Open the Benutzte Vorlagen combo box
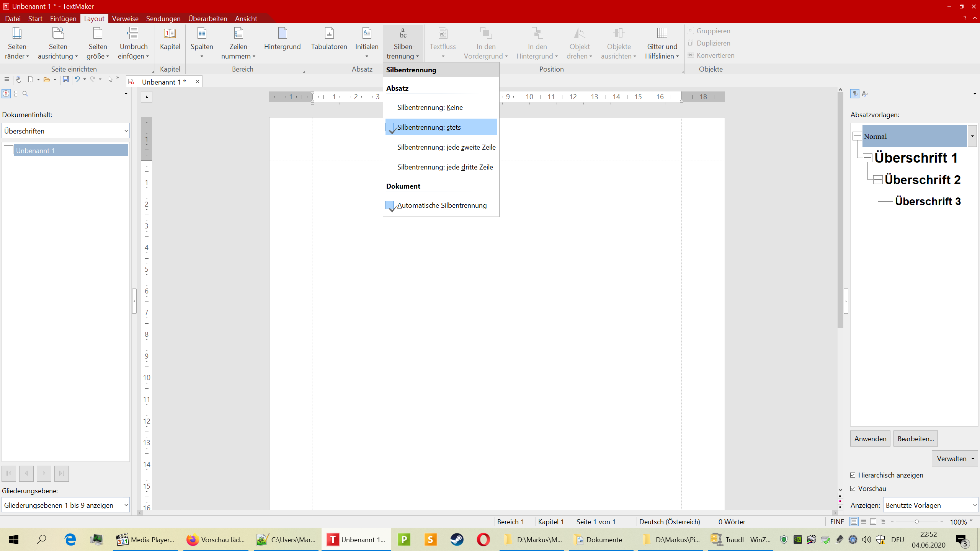This screenshot has width=980, height=551. [930, 505]
